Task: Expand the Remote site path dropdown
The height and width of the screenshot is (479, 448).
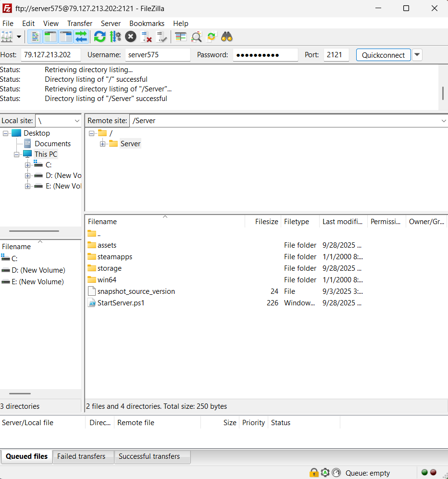Action: [x=443, y=121]
